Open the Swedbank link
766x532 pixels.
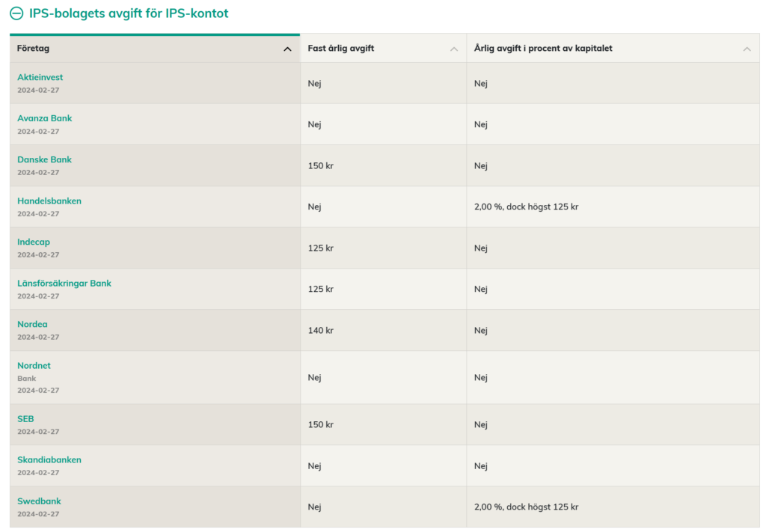tap(40, 501)
